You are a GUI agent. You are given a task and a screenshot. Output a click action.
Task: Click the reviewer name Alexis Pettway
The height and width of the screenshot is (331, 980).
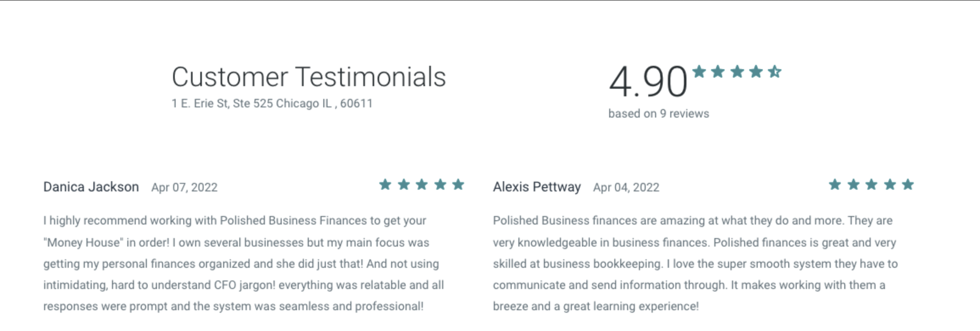tap(537, 187)
